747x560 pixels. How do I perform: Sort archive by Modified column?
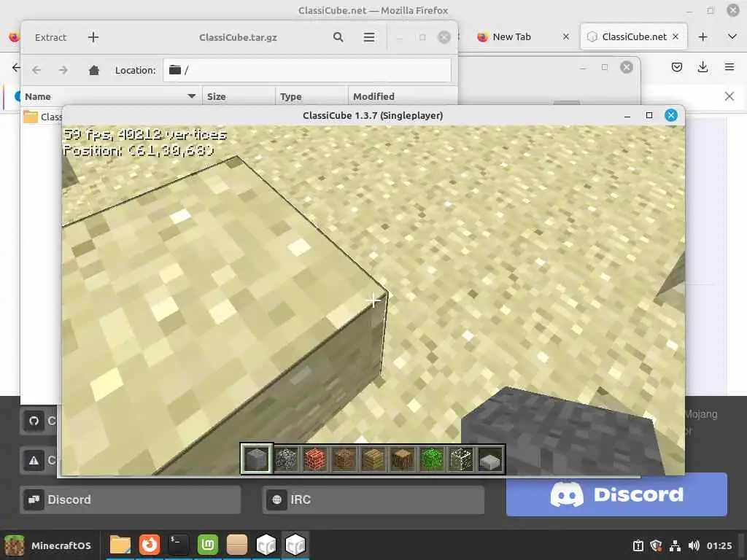(x=403, y=96)
